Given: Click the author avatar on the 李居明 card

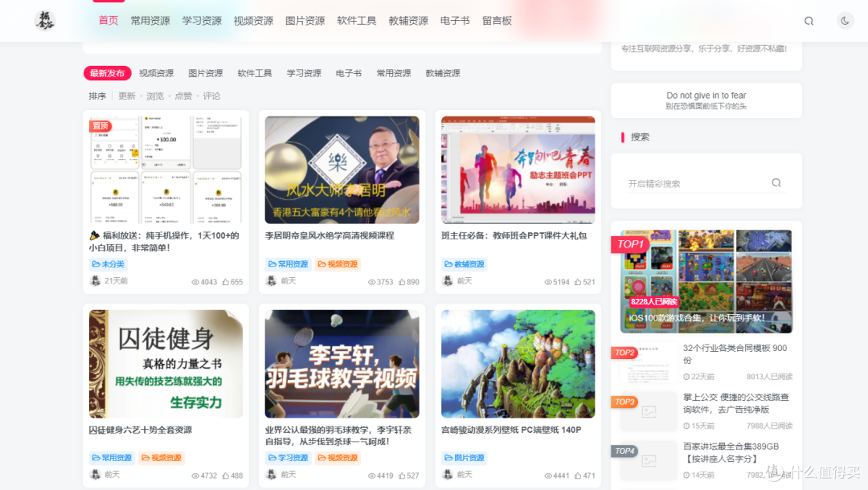Looking at the screenshot, I should click(272, 281).
